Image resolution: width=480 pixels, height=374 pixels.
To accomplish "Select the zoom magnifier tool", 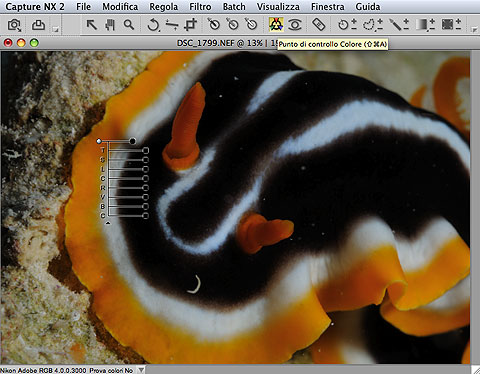I will (129, 25).
